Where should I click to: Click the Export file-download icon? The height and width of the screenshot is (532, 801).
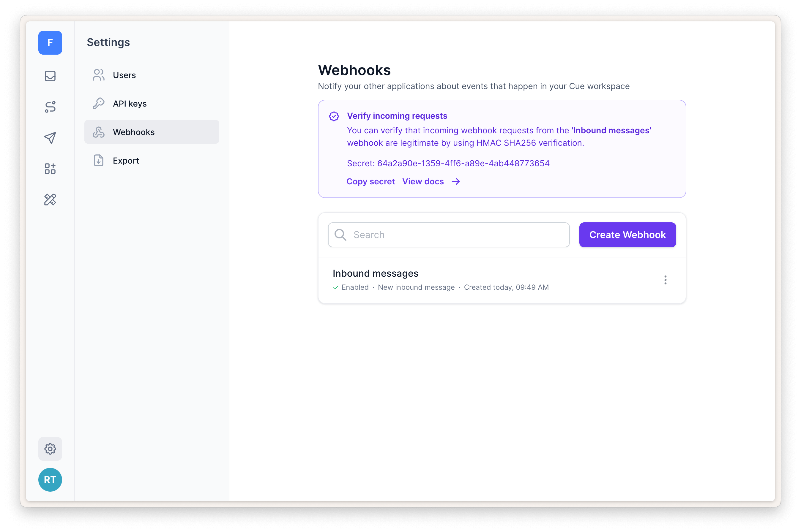98,161
